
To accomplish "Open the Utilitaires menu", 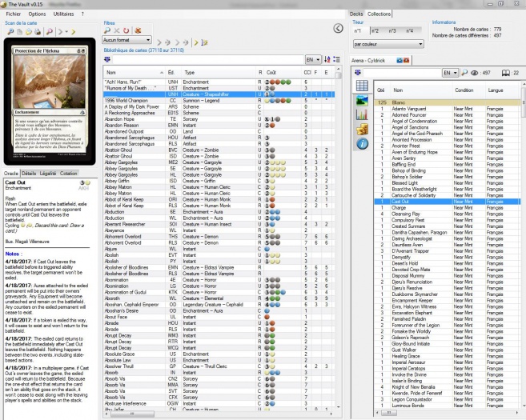I will tap(63, 14).
